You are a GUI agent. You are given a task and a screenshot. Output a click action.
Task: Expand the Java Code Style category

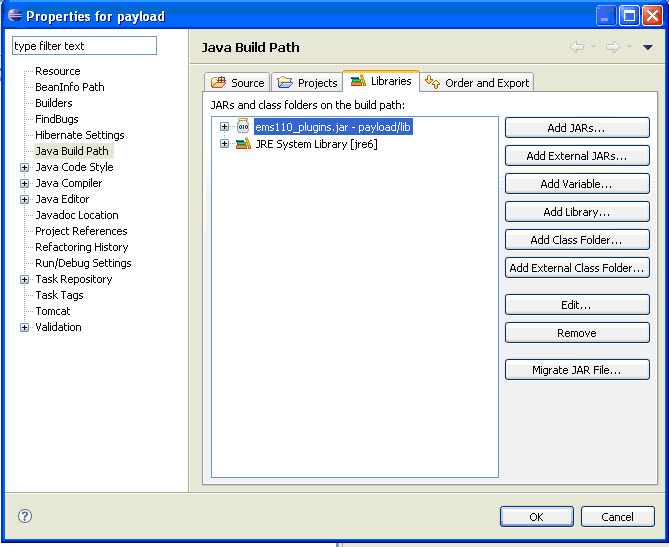pyautogui.click(x=24, y=167)
